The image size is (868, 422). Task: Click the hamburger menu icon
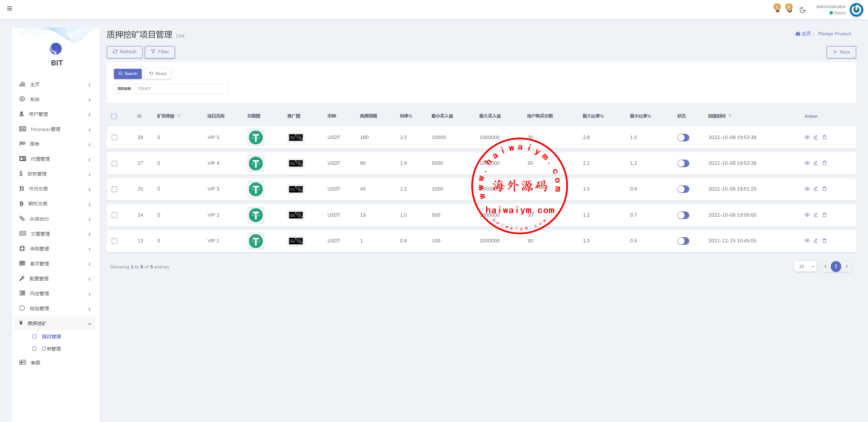(9, 8)
